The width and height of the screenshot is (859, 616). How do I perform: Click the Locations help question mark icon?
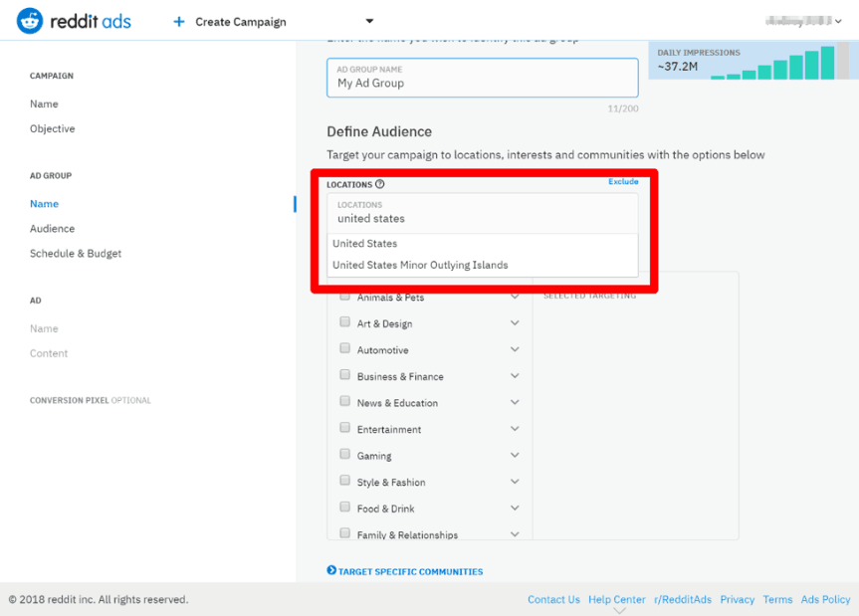pos(380,184)
